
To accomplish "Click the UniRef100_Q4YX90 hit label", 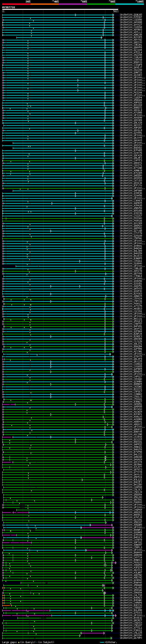I will point(131,635).
